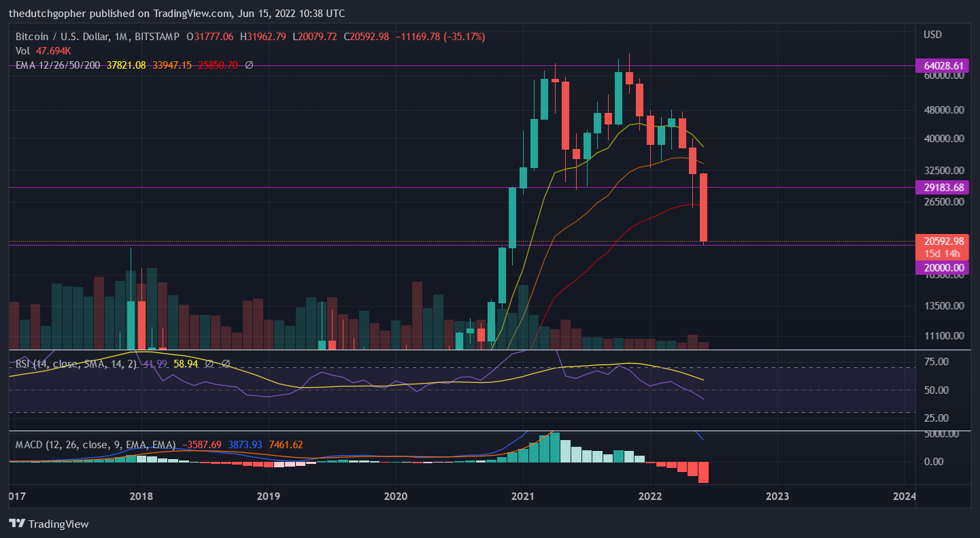This screenshot has height=538, width=980.
Task: Click the 13500.00 price axis label
Action: pyautogui.click(x=944, y=306)
